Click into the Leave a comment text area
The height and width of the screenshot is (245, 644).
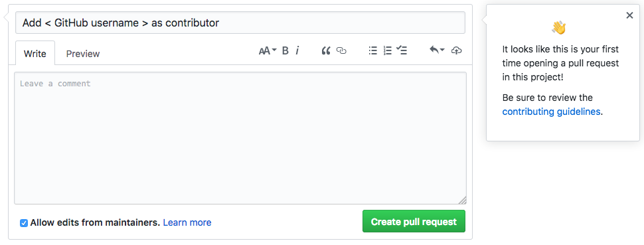point(240,138)
